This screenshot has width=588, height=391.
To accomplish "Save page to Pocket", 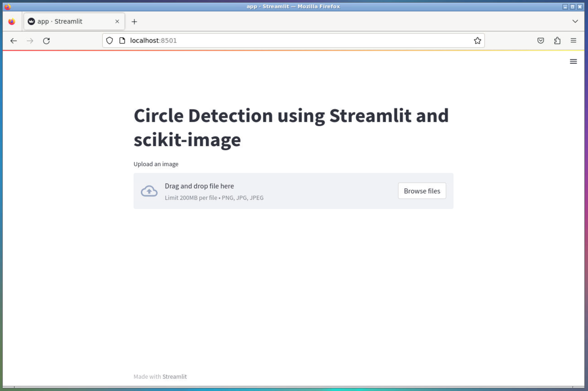I will click(x=540, y=41).
